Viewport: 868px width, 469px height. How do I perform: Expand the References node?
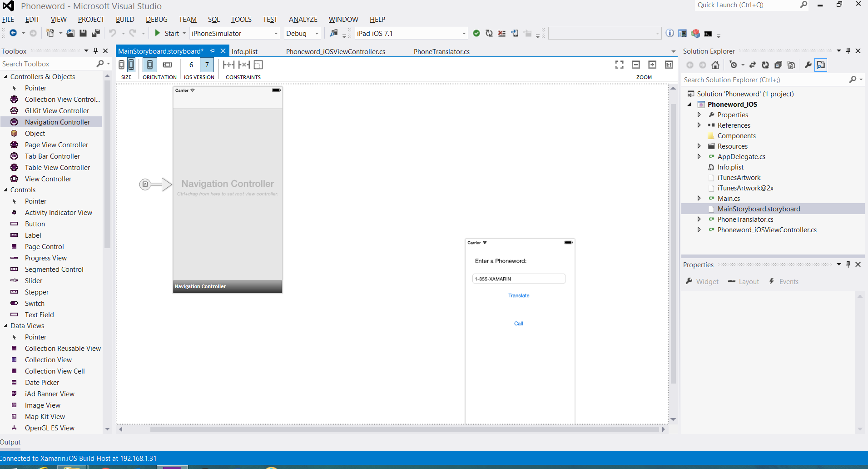pyautogui.click(x=699, y=125)
